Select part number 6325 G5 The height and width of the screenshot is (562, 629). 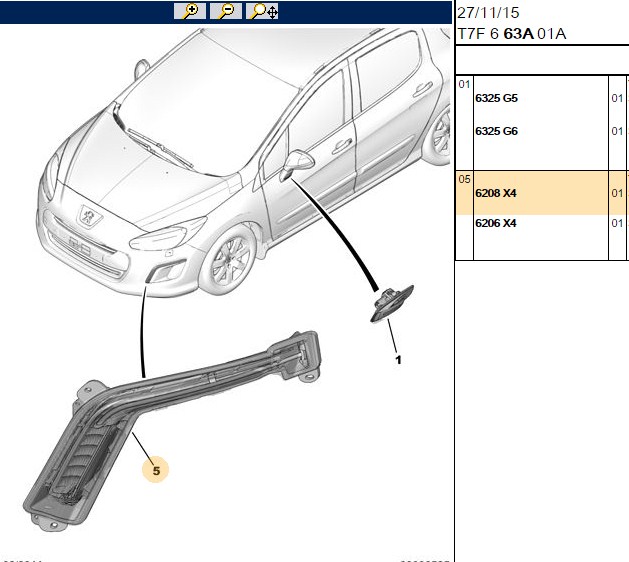[496, 98]
